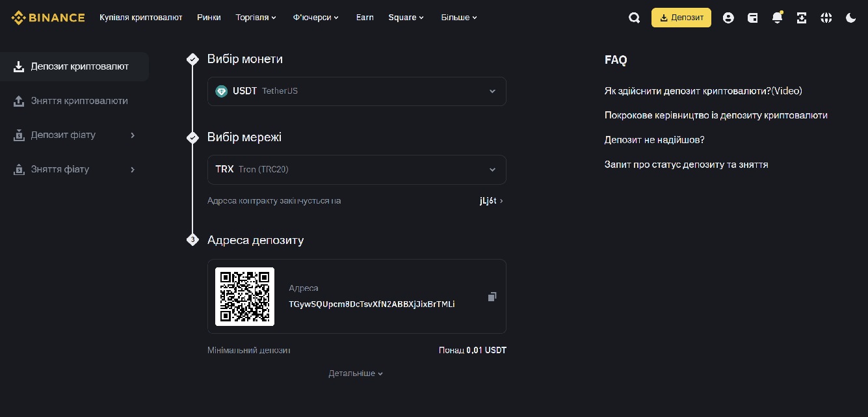Copy the deposit address icon
Image resolution: width=868 pixels, height=417 pixels.
(x=492, y=297)
